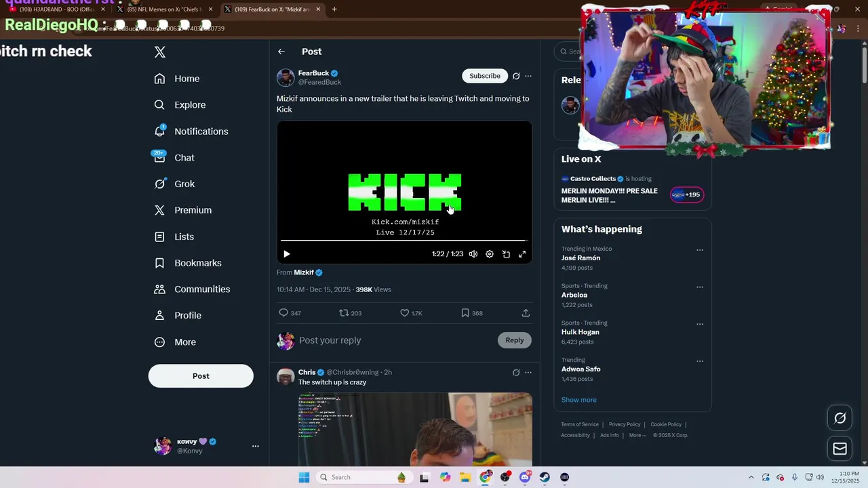Open Bookmarks in the sidebar

coord(188,263)
